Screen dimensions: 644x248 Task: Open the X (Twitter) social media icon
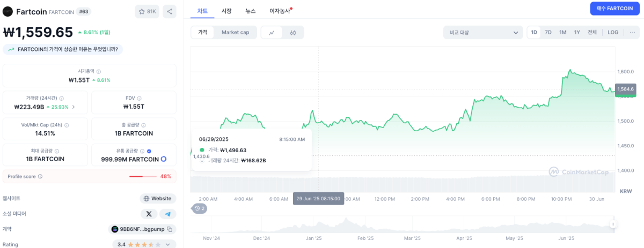click(149, 214)
